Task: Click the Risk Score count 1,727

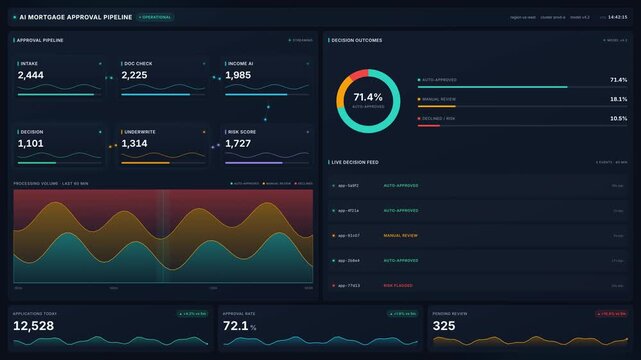Action: coord(238,143)
